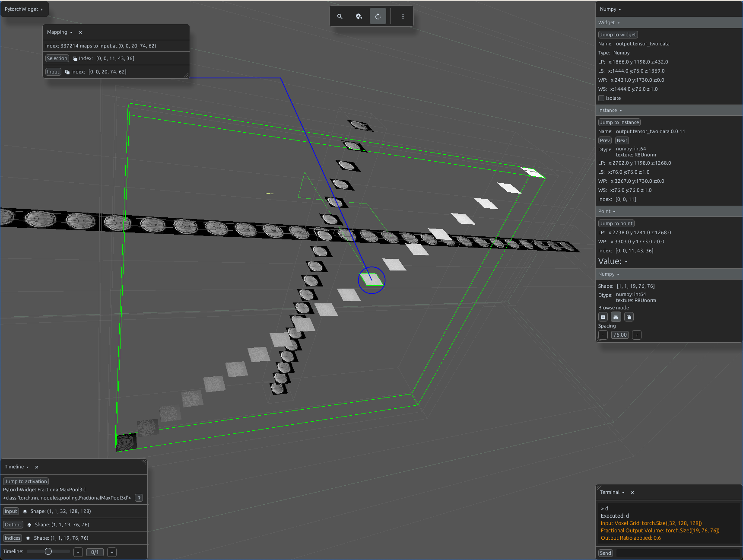Close the Terminal panel
The width and height of the screenshot is (743, 560).
pyautogui.click(x=632, y=493)
